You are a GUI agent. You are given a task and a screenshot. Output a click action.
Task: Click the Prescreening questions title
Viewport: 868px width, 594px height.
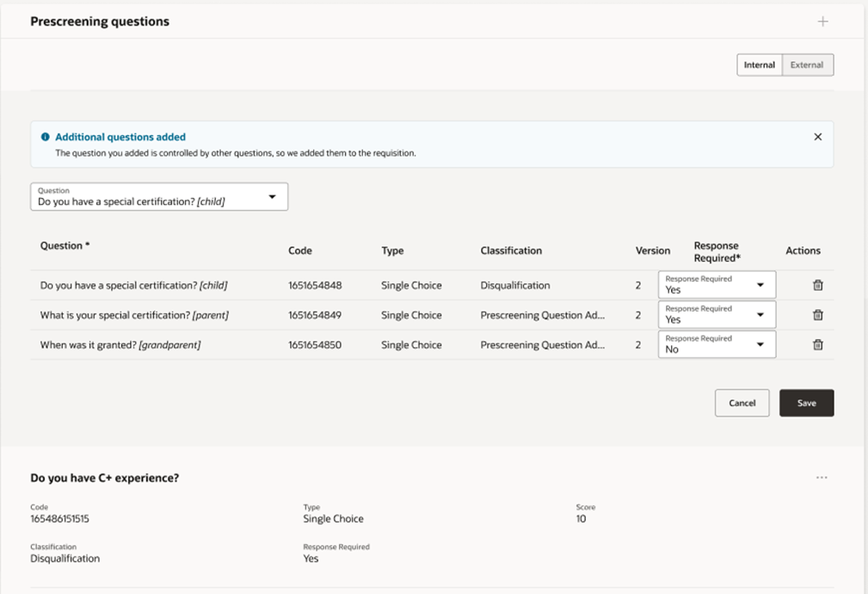100,22
